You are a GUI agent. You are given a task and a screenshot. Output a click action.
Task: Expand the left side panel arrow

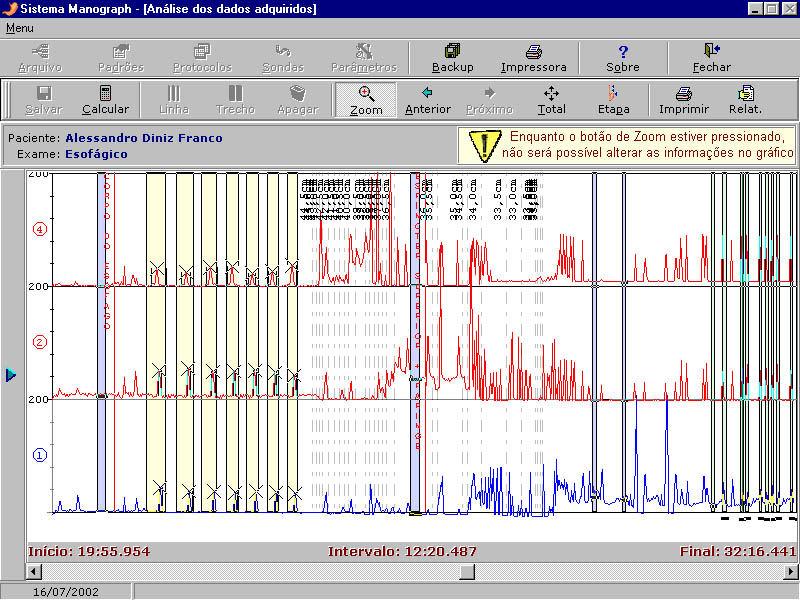[x=11, y=375]
